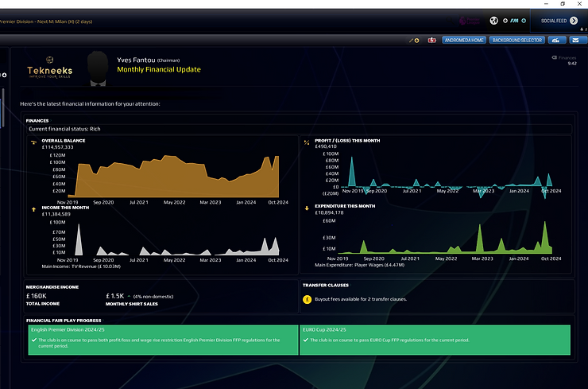Click the 'Next M: Milan (H)' fixture text

coord(55,21)
